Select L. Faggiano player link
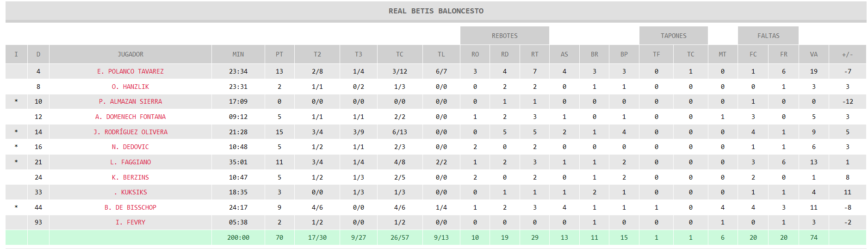Screen dimensions: 868x249 point(130,162)
